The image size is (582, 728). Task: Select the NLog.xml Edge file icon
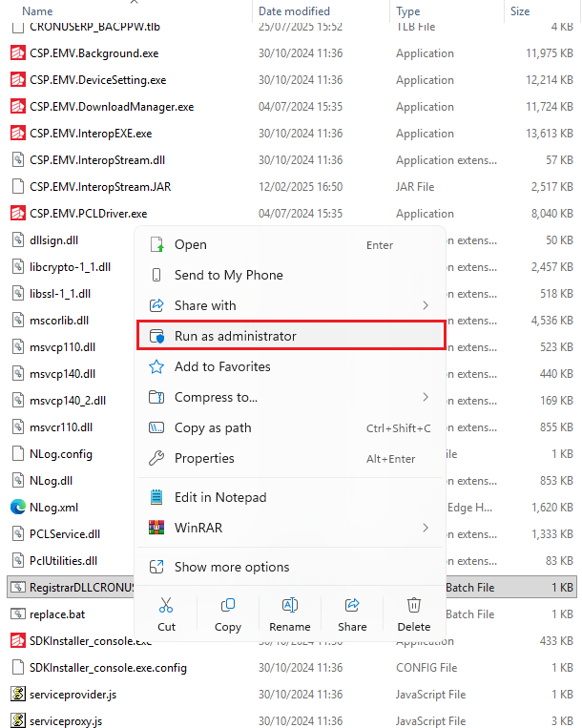click(16, 508)
